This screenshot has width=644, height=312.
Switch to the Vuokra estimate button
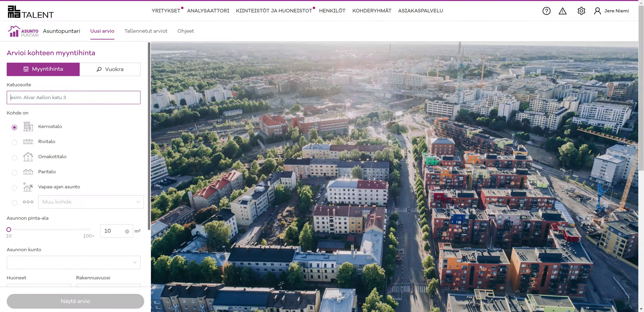point(110,69)
